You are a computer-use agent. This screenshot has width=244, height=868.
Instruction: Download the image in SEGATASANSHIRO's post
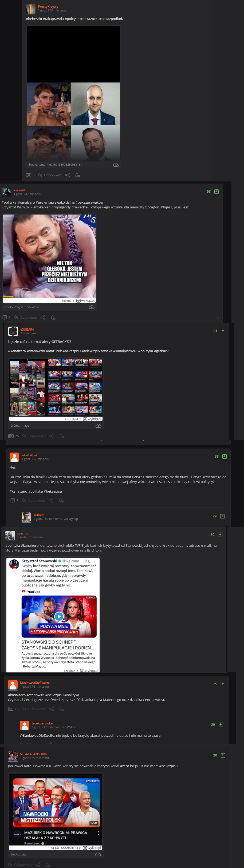pos(98,854)
